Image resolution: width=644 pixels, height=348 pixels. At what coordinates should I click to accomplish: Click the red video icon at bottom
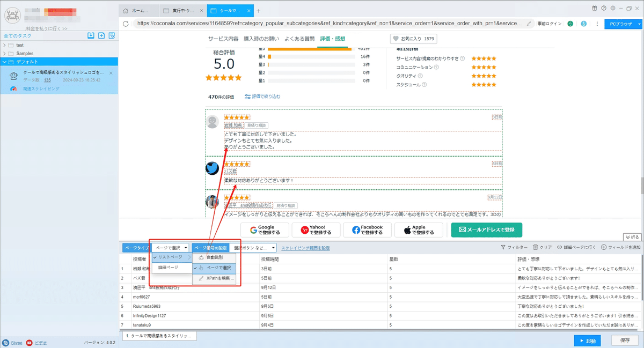pyautogui.click(x=29, y=342)
